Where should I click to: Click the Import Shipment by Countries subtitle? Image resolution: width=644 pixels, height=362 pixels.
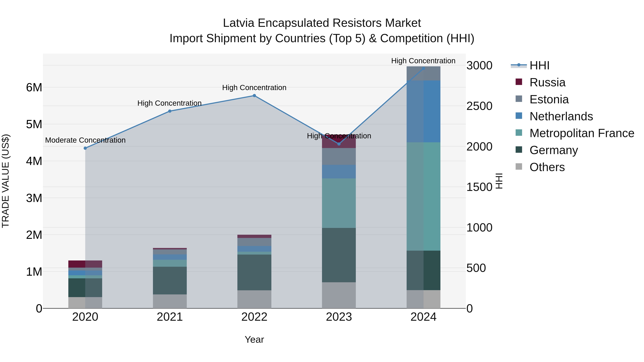pyautogui.click(x=322, y=38)
